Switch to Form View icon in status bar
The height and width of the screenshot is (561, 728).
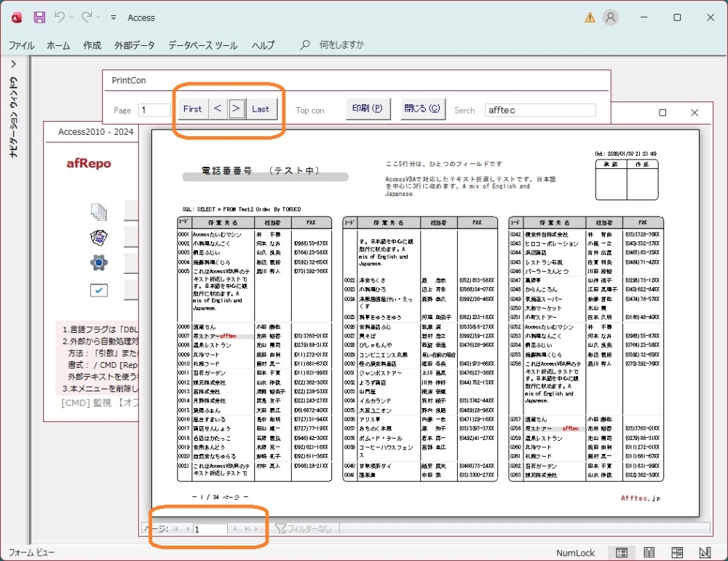coord(621,553)
